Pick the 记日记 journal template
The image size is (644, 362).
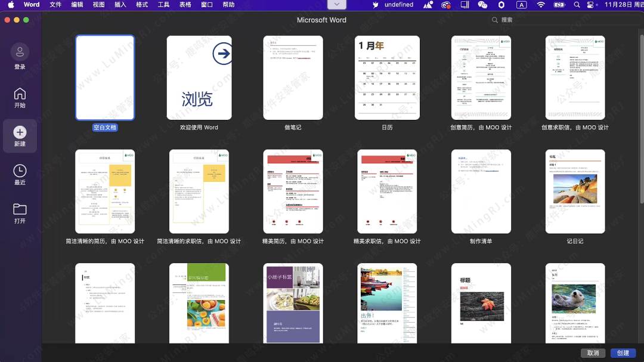[x=575, y=191]
